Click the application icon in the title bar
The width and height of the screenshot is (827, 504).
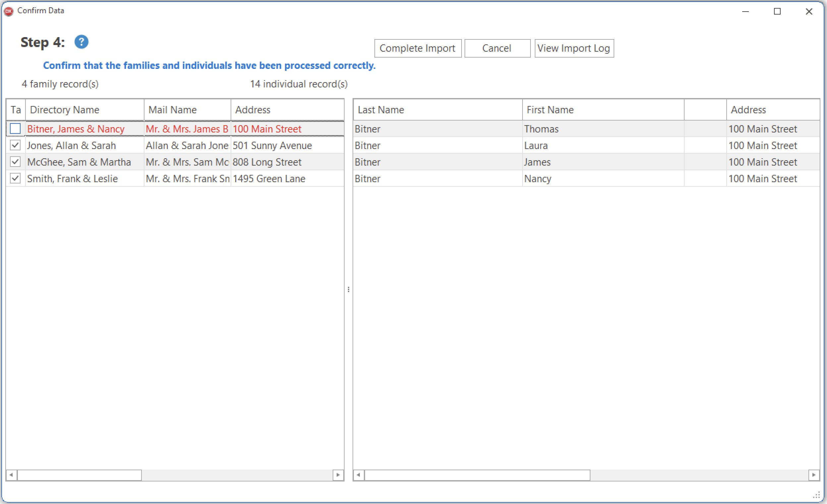point(8,11)
